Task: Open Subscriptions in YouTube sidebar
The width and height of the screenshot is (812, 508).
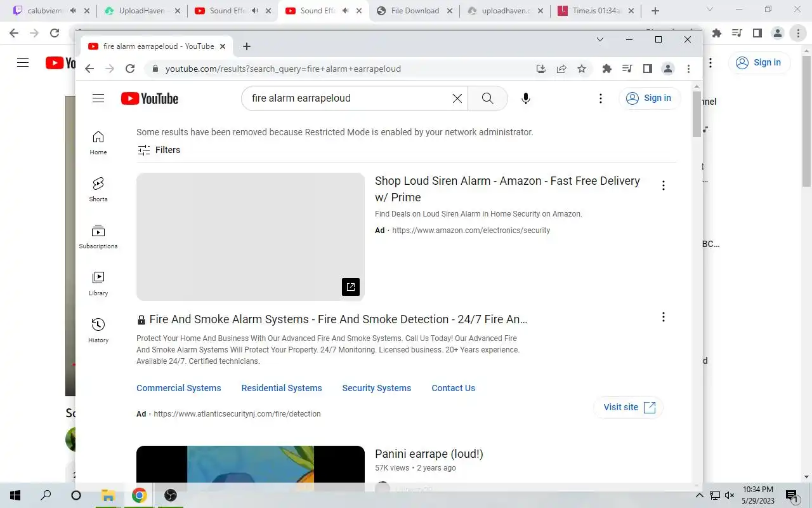Action: 98,237
